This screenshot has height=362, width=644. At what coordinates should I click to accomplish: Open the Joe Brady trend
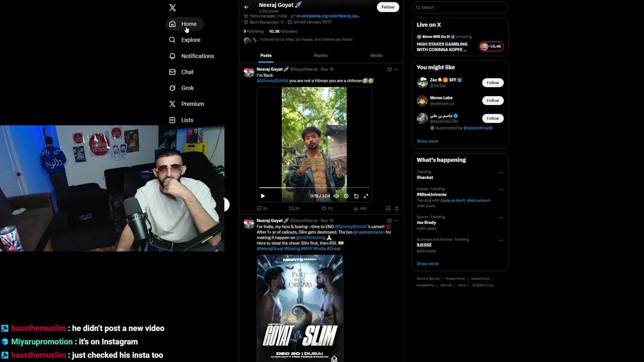(x=426, y=223)
